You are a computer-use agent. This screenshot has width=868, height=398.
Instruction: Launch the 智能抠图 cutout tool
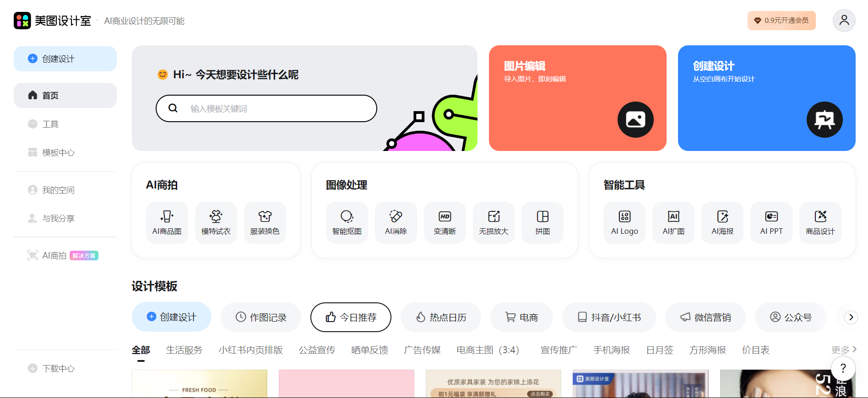point(347,223)
